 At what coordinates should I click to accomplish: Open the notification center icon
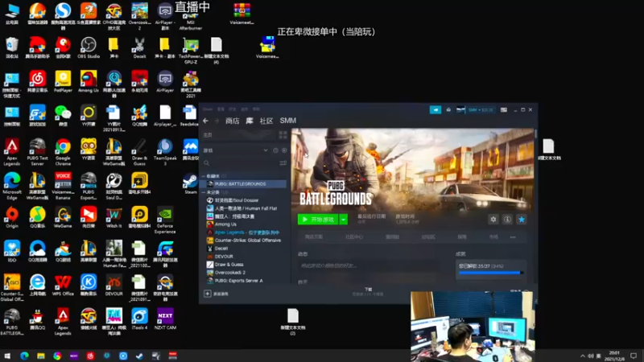click(634, 356)
